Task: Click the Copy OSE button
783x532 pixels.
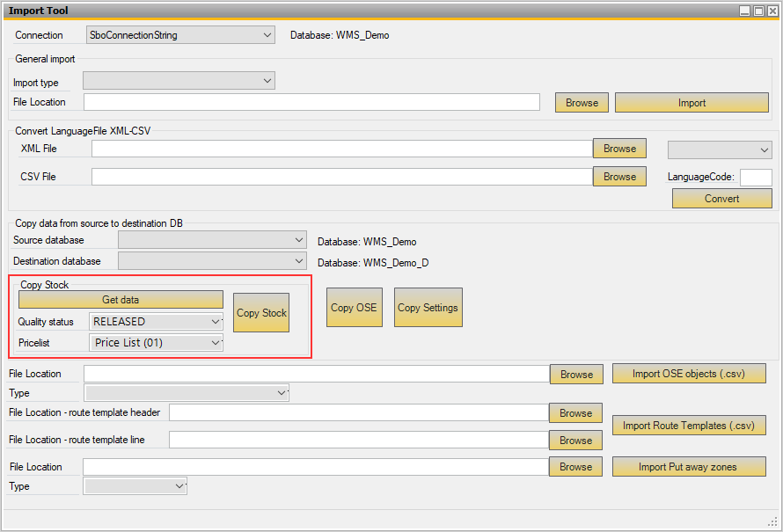Action: [x=354, y=308]
